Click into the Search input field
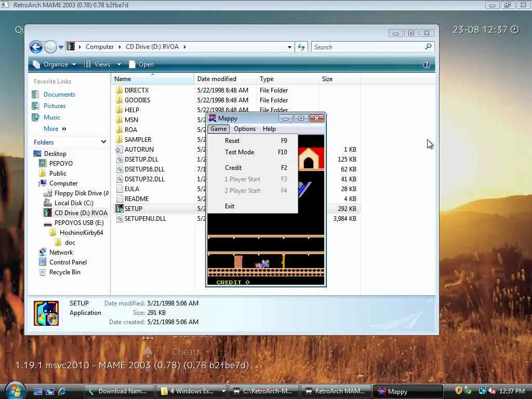The image size is (532, 399). click(x=368, y=47)
